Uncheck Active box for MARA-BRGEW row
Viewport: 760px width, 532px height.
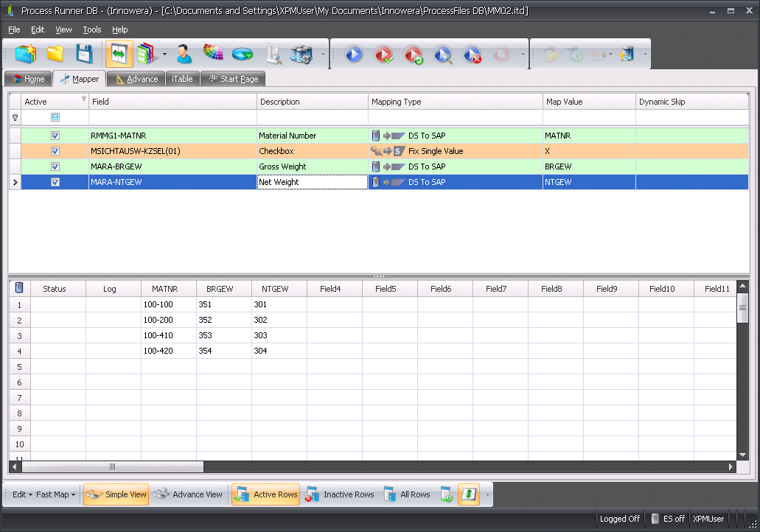(55, 167)
